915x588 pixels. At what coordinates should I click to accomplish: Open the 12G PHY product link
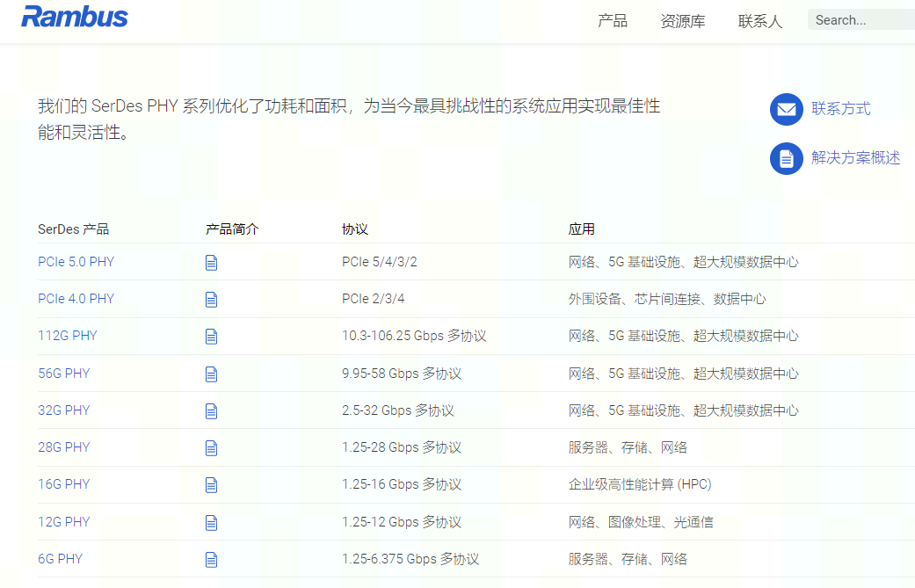pos(64,522)
